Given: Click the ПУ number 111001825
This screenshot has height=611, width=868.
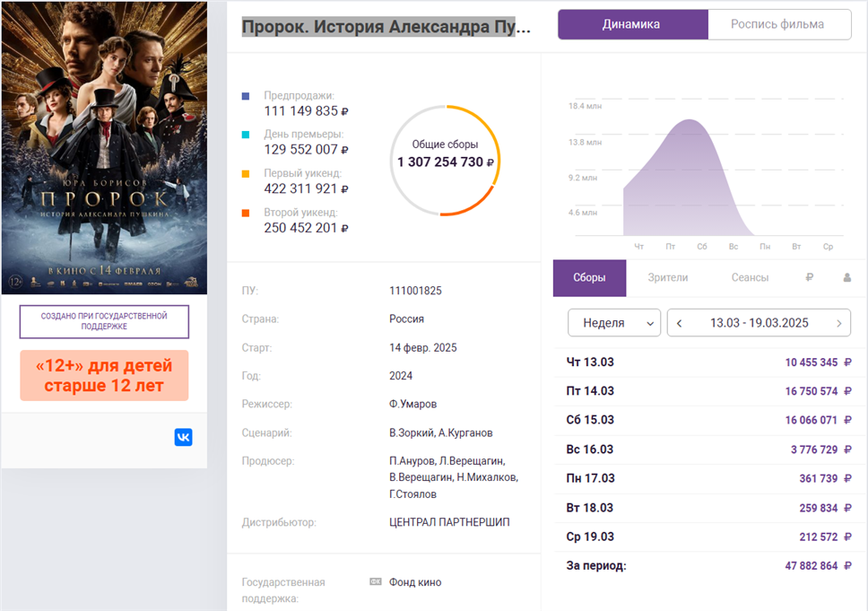Looking at the screenshot, I should tap(415, 291).
